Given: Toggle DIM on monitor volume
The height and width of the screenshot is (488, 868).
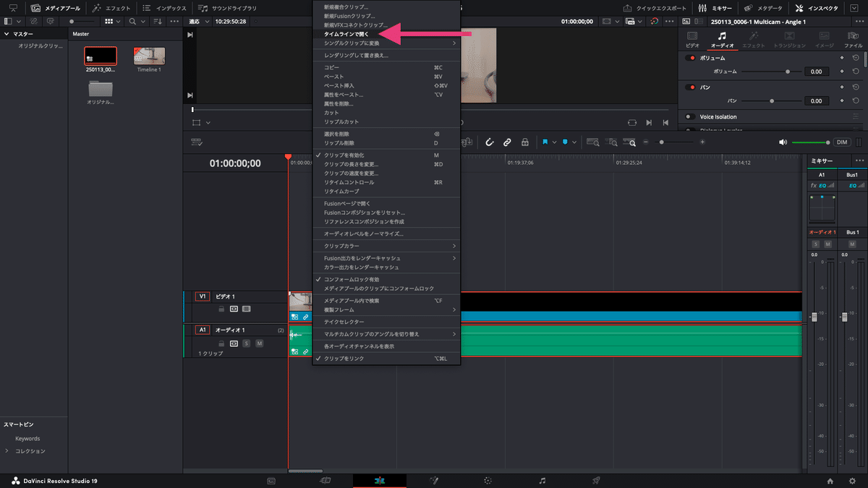Looking at the screenshot, I should point(841,142).
